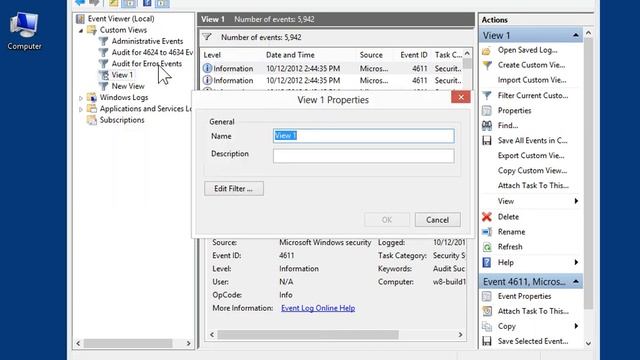Viewport: 640px width, 360px height.
Task: Click Cancel in View 1 Properties
Action: 438,220
